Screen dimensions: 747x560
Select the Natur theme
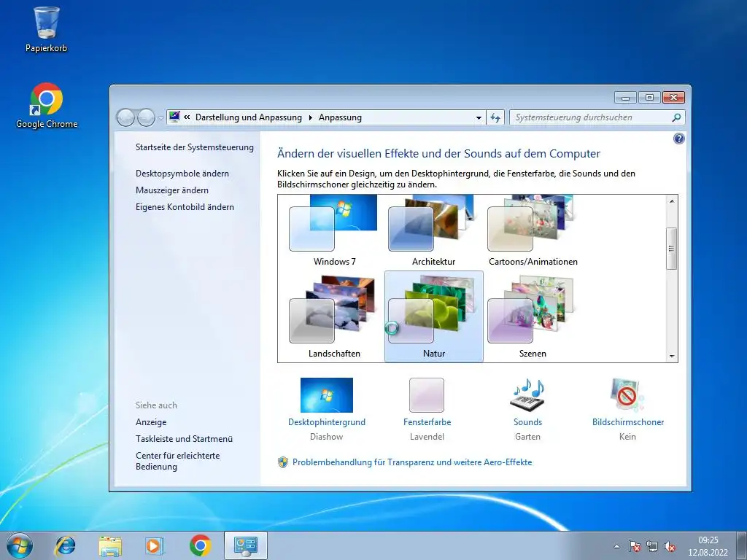(x=433, y=316)
